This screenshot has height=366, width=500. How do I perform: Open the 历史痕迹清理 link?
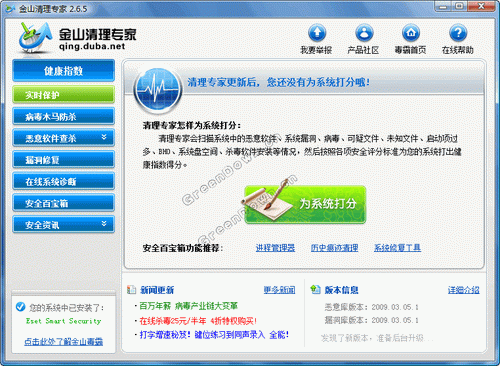click(334, 248)
